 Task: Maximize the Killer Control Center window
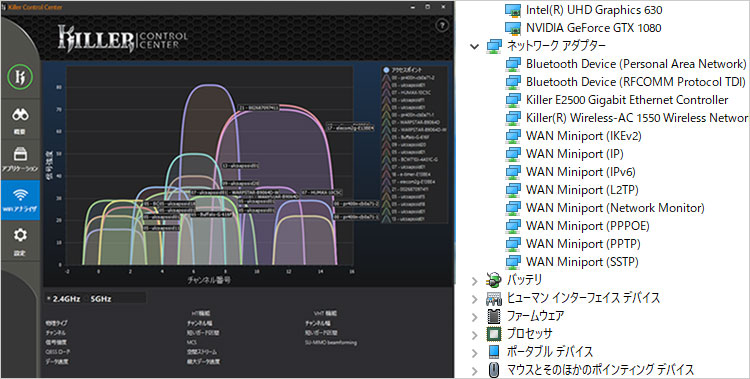coord(428,7)
